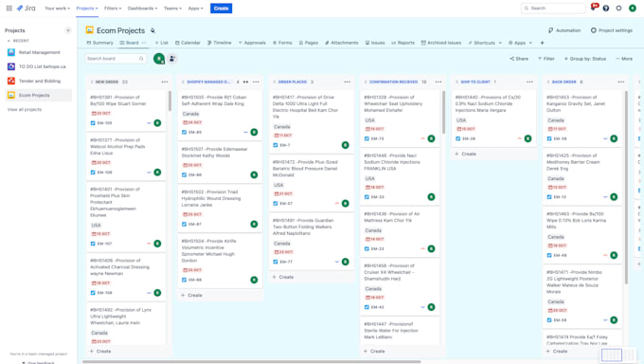Click assignee avatar on Drive Delta 1000 card
The image size is (644, 364).
[x=346, y=145]
